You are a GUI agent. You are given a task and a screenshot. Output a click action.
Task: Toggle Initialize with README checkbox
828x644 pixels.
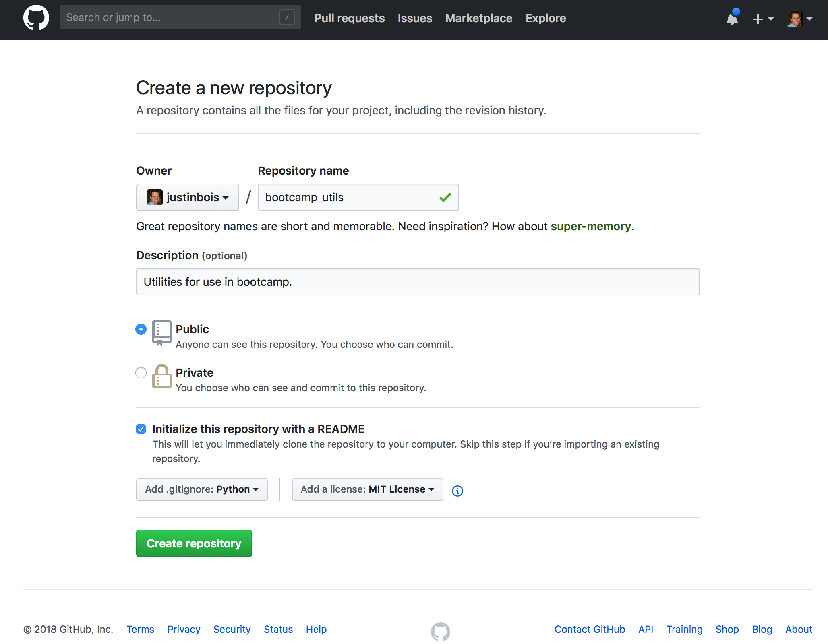click(141, 429)
